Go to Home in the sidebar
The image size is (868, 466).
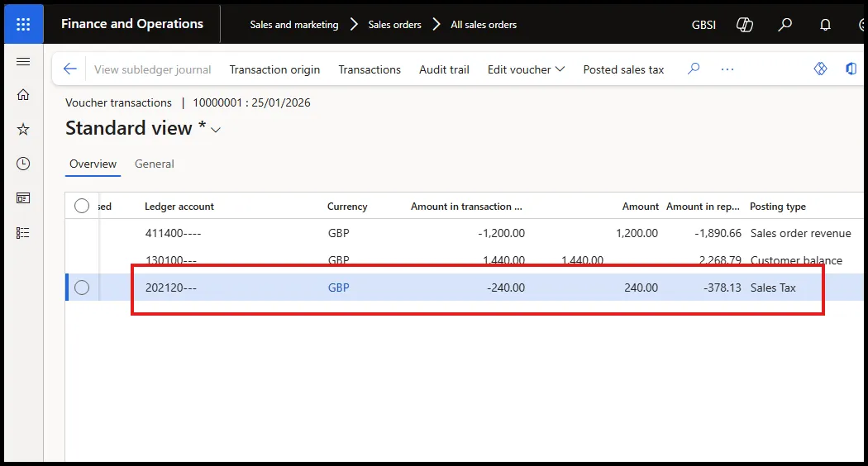[23, 95]
